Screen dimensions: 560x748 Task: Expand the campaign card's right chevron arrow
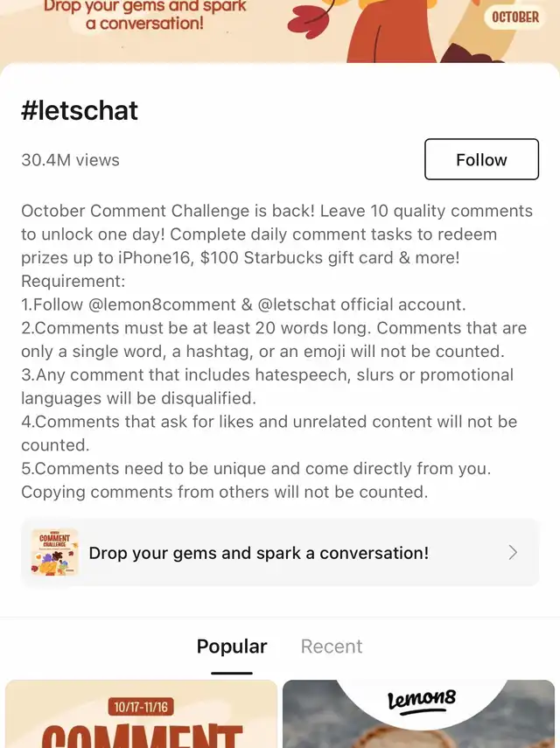click(x=513, y=552)
